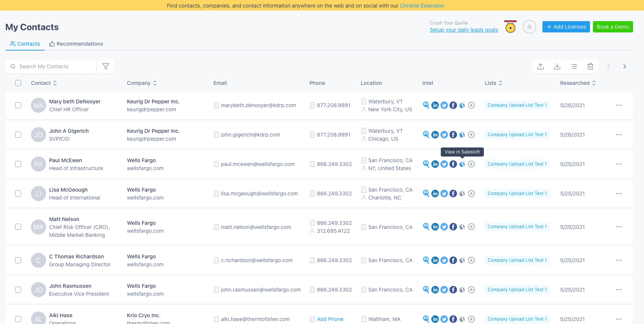Open the more options menu for Matt Nelson
This screenshot has width=644, height=324.
pyautogui.click(x=619, y=227)
